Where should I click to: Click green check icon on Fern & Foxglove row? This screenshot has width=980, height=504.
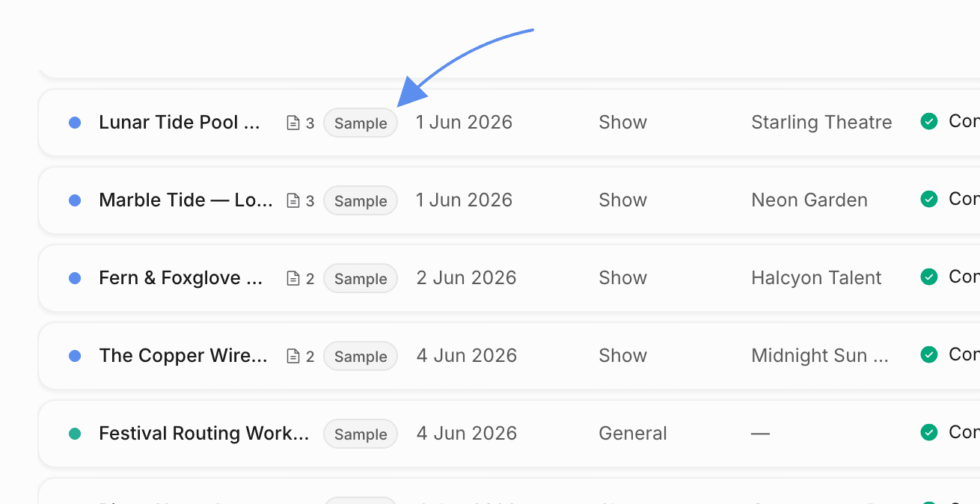pyautogui.click(x=929, y=277)
